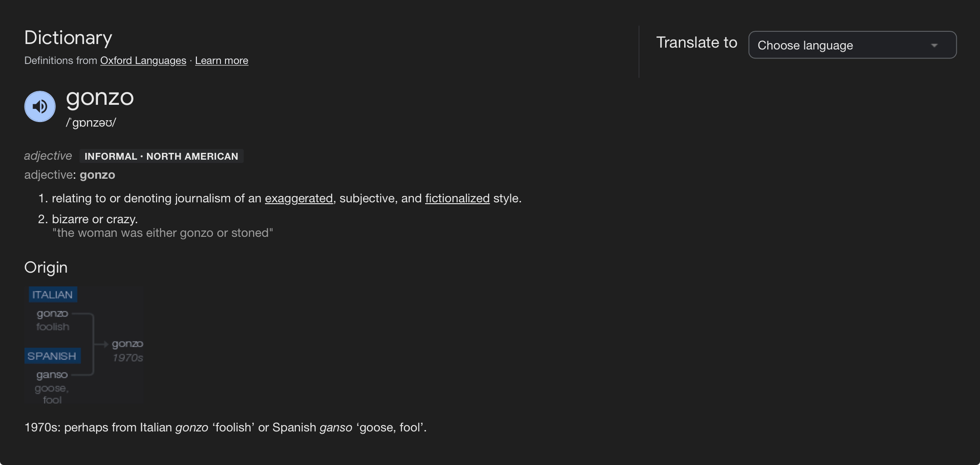
Task: Click the Dictionary heading
Action: click(x=68, y=38)
